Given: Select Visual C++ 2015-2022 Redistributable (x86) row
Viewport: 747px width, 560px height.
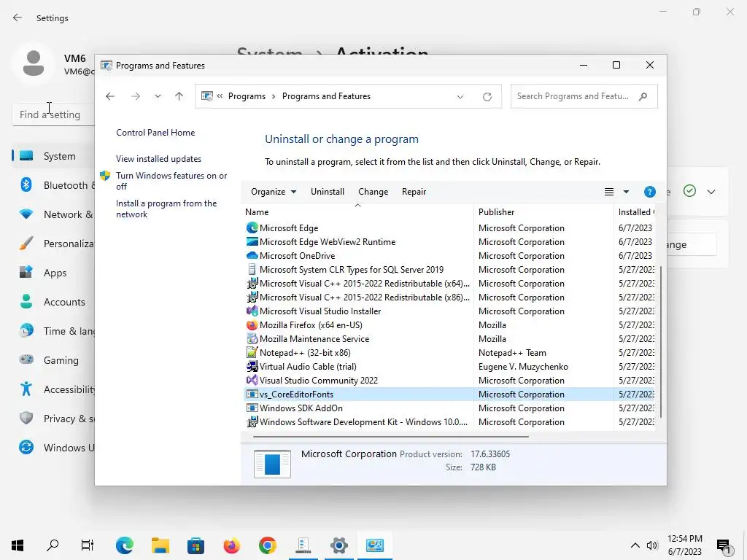Looking at the screenshot, I should 448,297.
